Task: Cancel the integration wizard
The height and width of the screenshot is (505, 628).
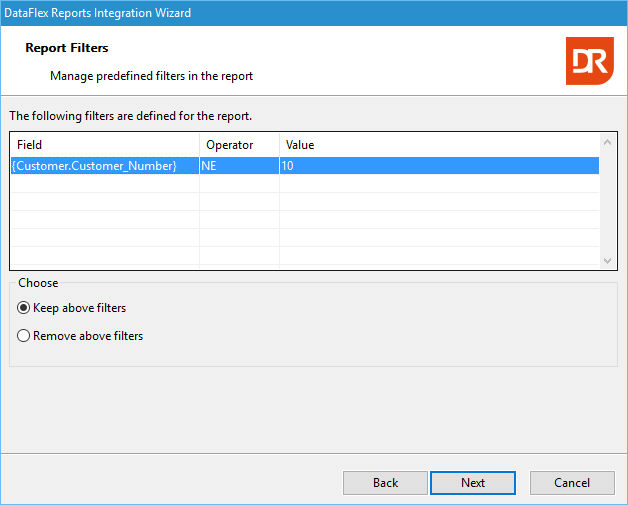Action: coord(572,483)
